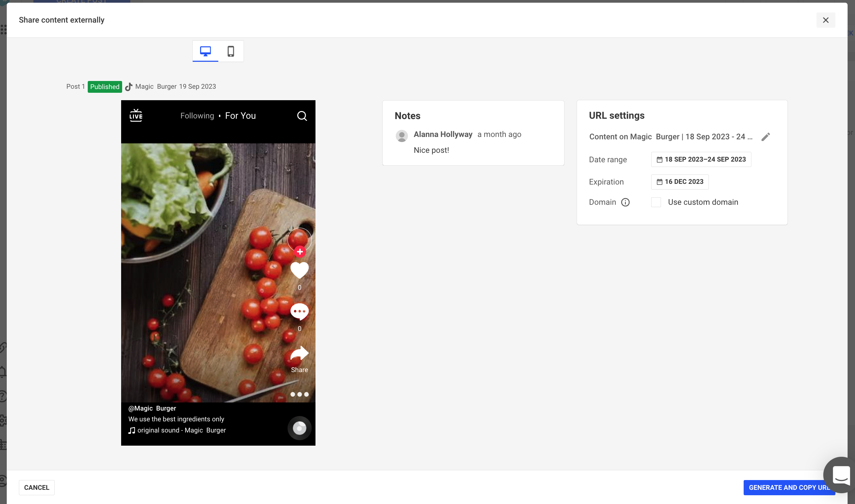Close the Share content externally dialog
Screen dimensions: 855x504
[x=825, y=20]
